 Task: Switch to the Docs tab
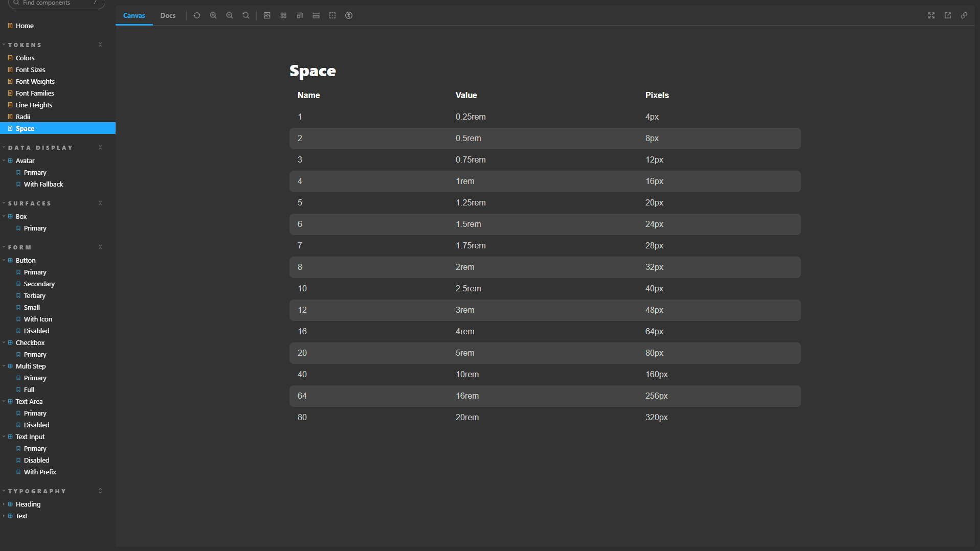pos(168,15)
